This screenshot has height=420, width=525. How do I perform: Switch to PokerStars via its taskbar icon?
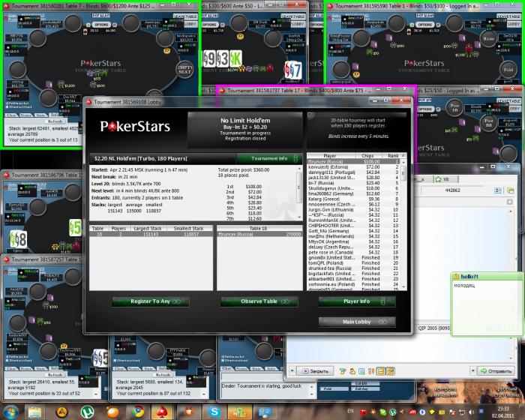163,412
